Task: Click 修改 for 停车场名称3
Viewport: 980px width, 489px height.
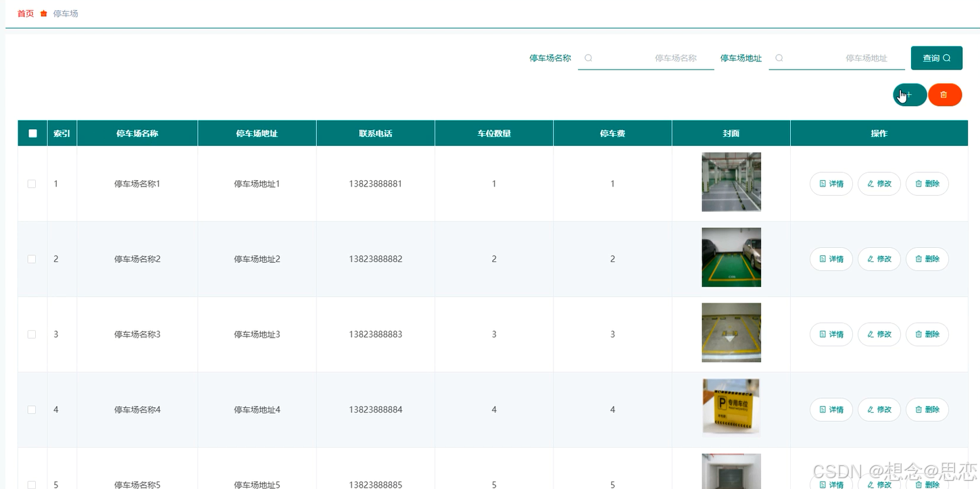Action: (x=879, y=334)
